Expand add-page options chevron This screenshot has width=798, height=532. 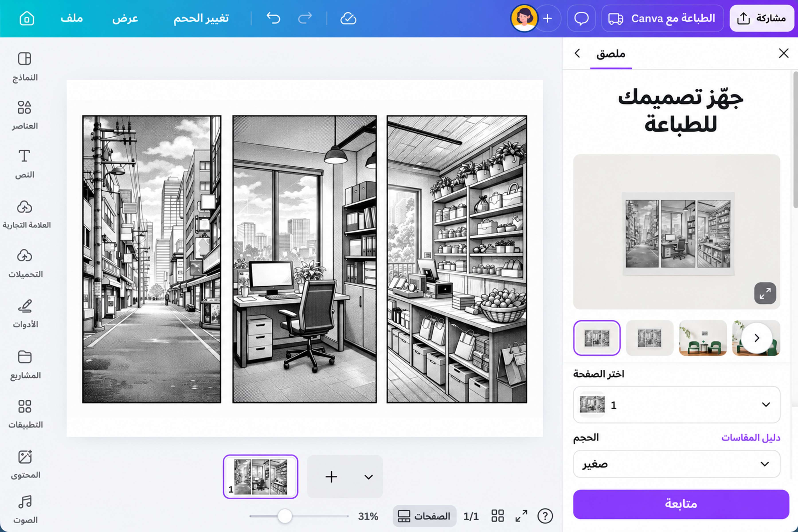[368, 477]
